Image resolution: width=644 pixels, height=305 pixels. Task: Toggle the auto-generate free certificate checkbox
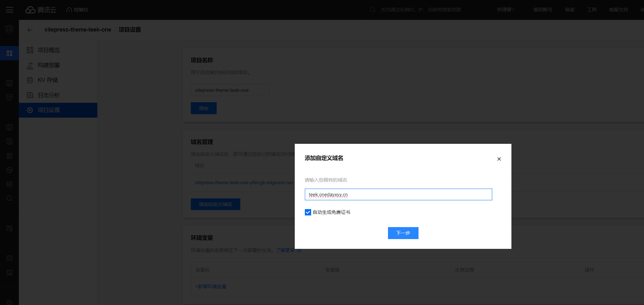(308, 212)
